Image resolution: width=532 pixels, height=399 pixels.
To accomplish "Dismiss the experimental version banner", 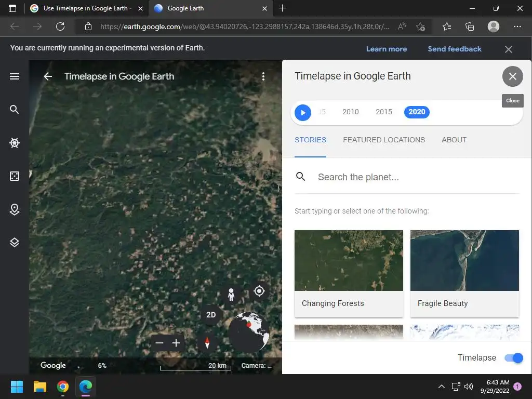I will coord(508,49).
